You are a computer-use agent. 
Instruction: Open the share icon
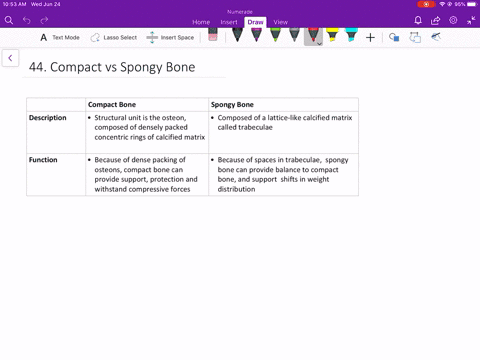(x=435, y=21)
